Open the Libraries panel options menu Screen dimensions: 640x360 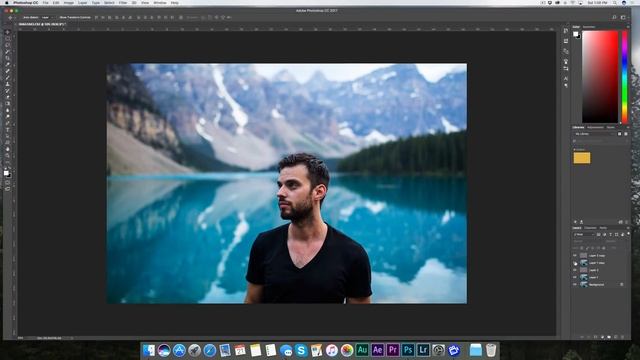tap(628, 127)
